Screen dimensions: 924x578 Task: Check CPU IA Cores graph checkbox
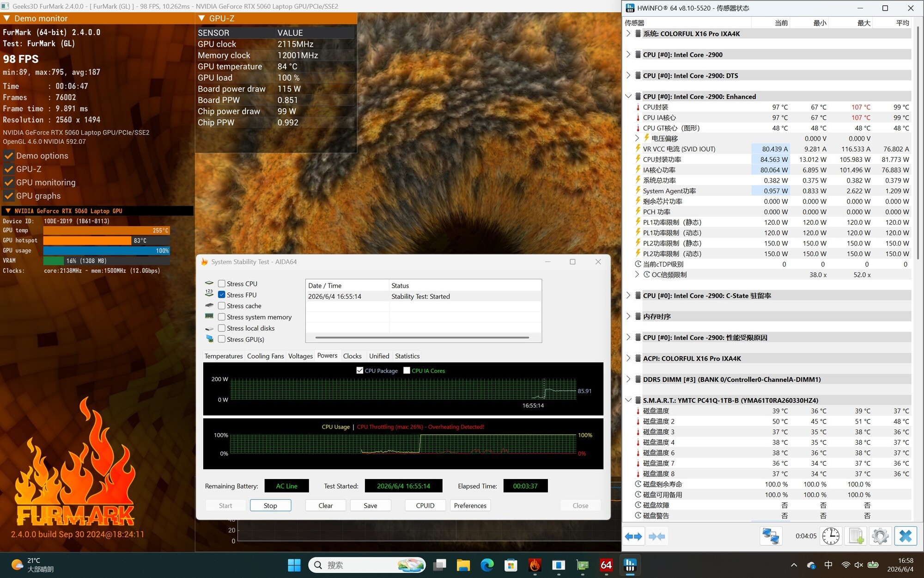(407, 370)
